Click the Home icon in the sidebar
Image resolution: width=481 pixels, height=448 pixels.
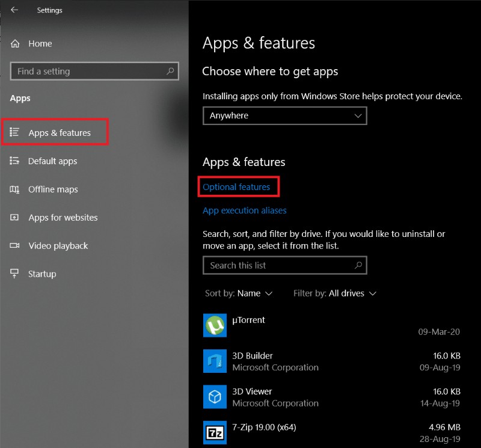(14, 43)
